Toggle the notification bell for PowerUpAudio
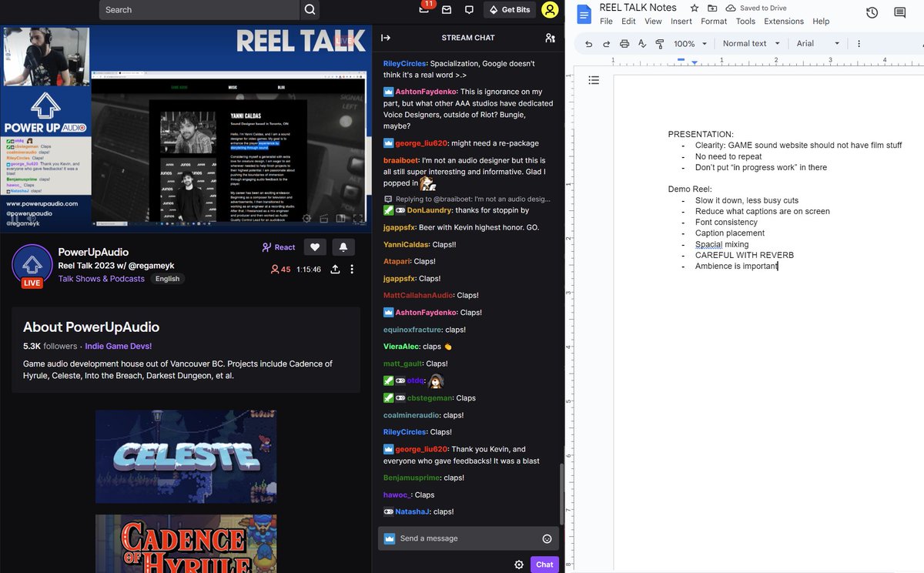Viewport: 924px width, 573px height. (343, 247)
